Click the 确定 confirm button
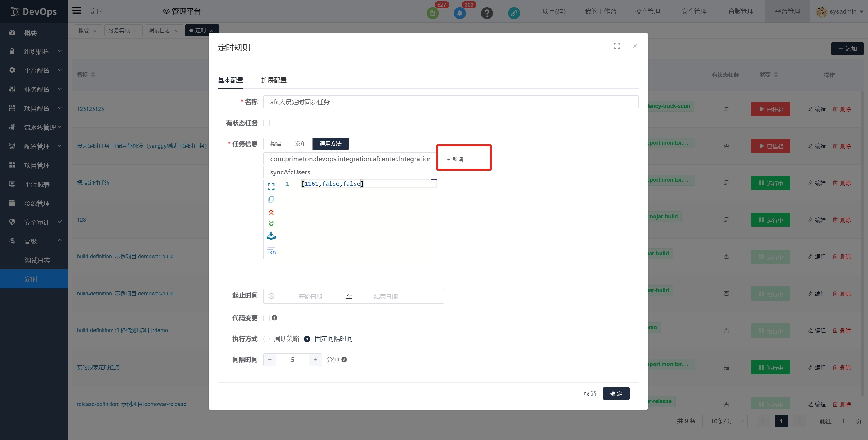868x440 pixels. pyautogui.click(x=616, y=394)
